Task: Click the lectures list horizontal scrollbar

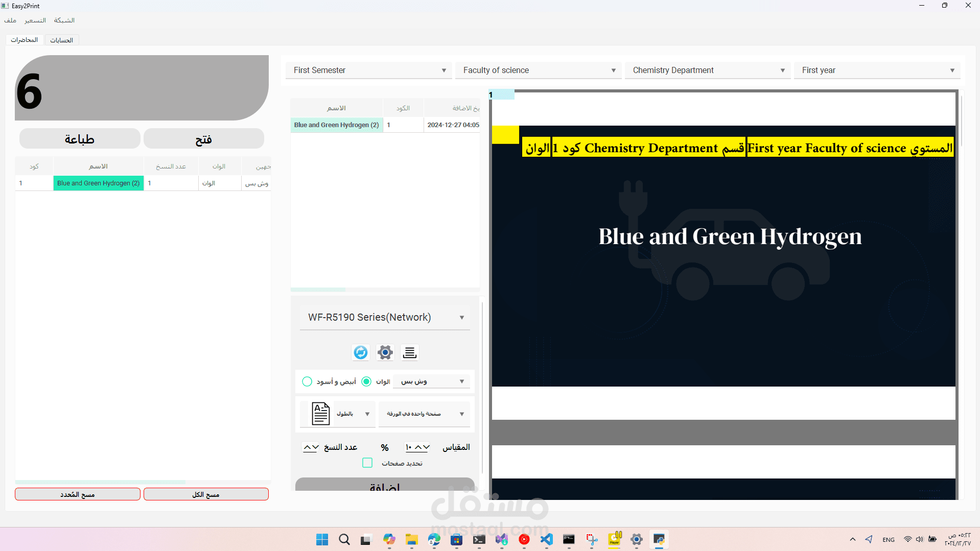Action: [318, 290]
